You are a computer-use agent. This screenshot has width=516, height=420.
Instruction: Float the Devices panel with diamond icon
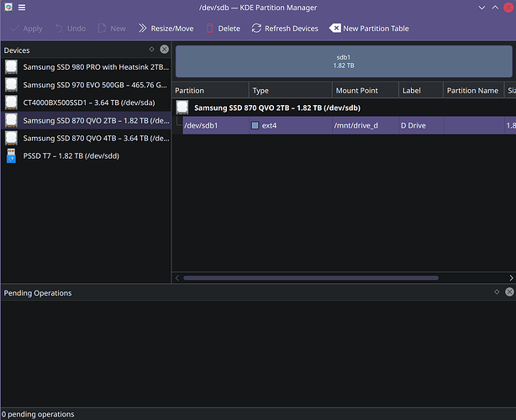152,49
